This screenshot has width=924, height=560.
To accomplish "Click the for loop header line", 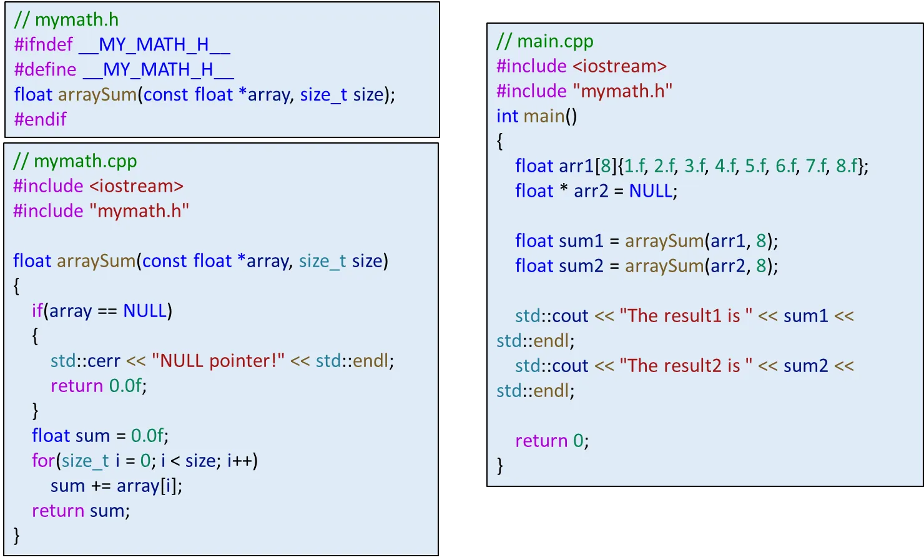I will tap(145, 461).
